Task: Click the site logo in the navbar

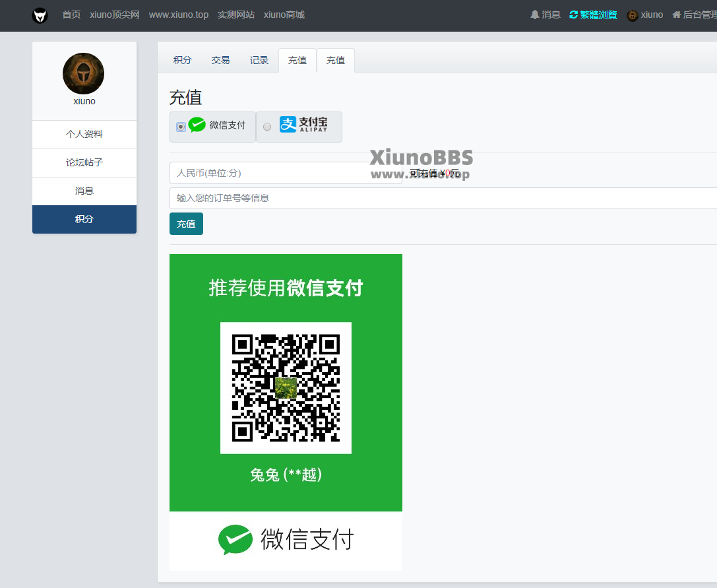Action: click(x=40, y=15)
